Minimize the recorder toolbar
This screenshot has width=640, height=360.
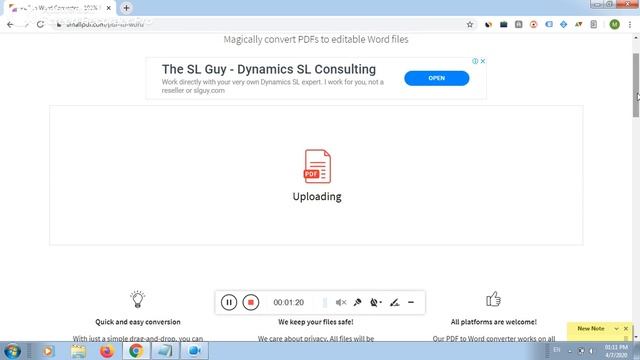[x=411, y=302]
